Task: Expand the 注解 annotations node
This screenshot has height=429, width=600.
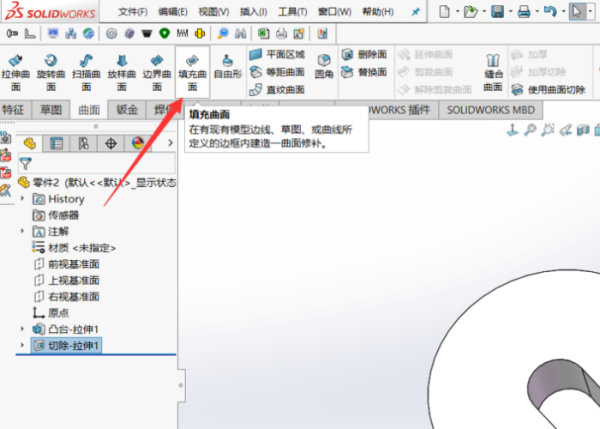Action: click(22, 231)
